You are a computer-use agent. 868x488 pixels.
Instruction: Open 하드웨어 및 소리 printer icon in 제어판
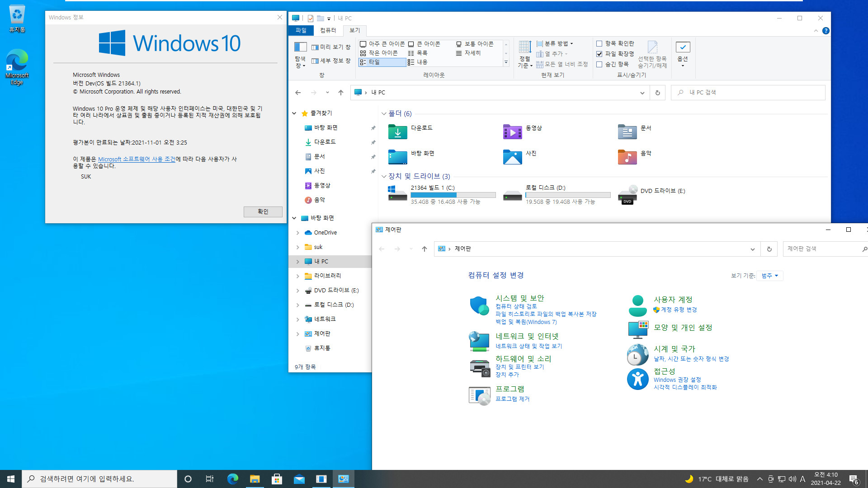(480, 367)
